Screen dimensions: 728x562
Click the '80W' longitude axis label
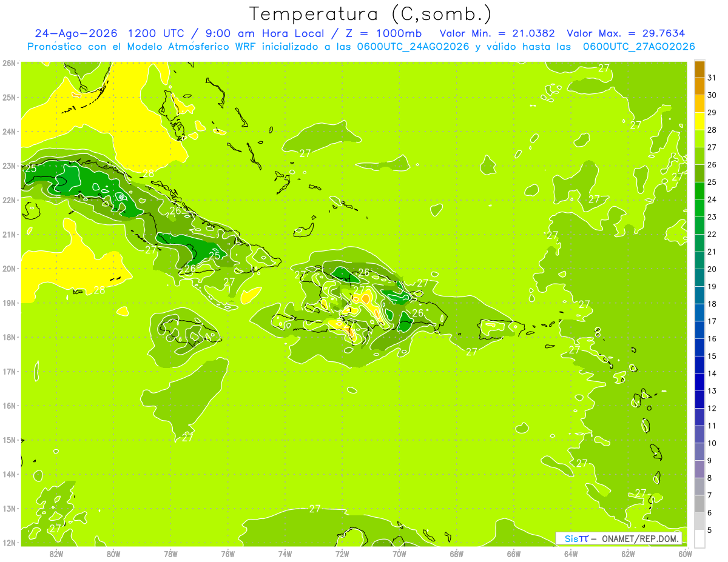(113, 554)
